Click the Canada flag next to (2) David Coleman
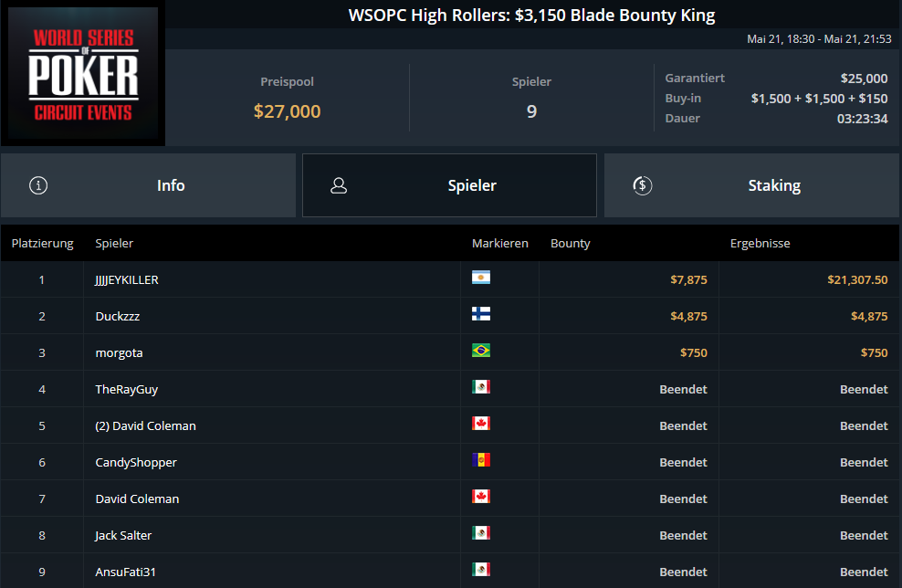The image size is (902, 588). (x=481, y=424)
